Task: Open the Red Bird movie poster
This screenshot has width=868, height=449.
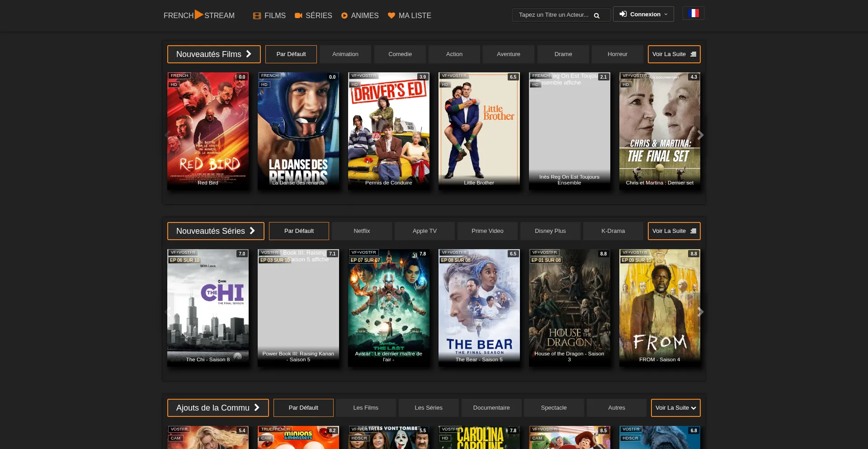Action: click(208, 131)
